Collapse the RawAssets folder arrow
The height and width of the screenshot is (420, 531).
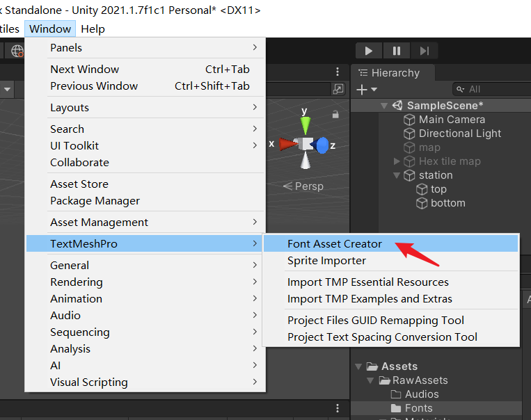(x=370, y=380)
